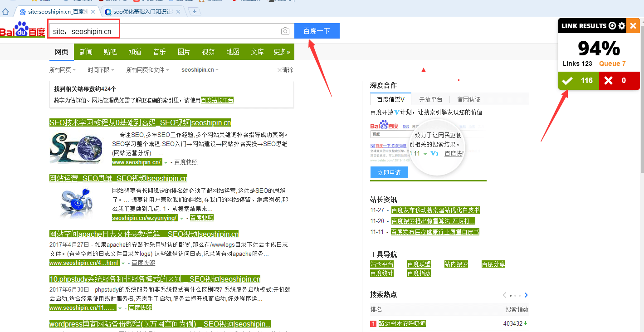The image size is (644, 332).
Task: Go to next 搜索热点 page arrow
Action: point(526,295)
